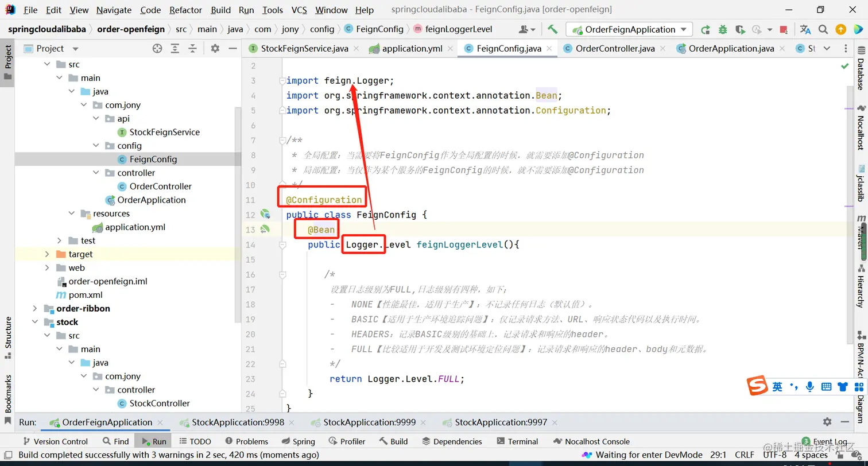Click the Spring bean gutter icon on line 12
The width and height of the screenshot is (868, 466).
pyautogui.click(x=265, y=214)
